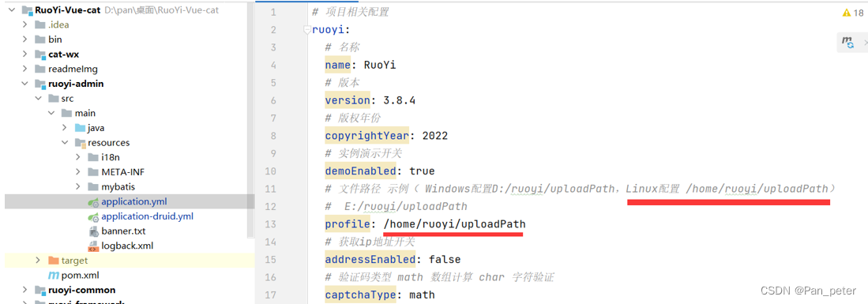The image size is (868, 304).
Task: Expand the bin folder chevron
Action: point(24,39)
